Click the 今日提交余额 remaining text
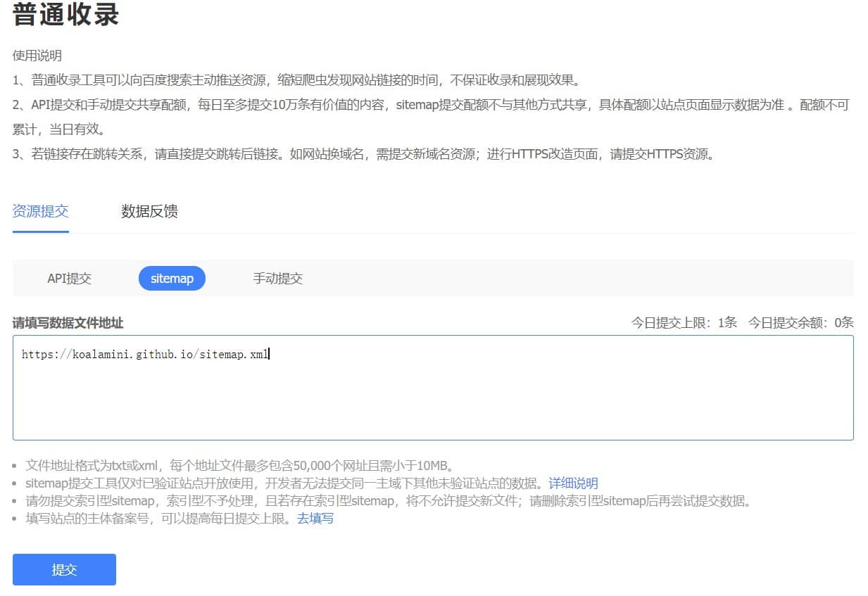 [x=800, y=323]
